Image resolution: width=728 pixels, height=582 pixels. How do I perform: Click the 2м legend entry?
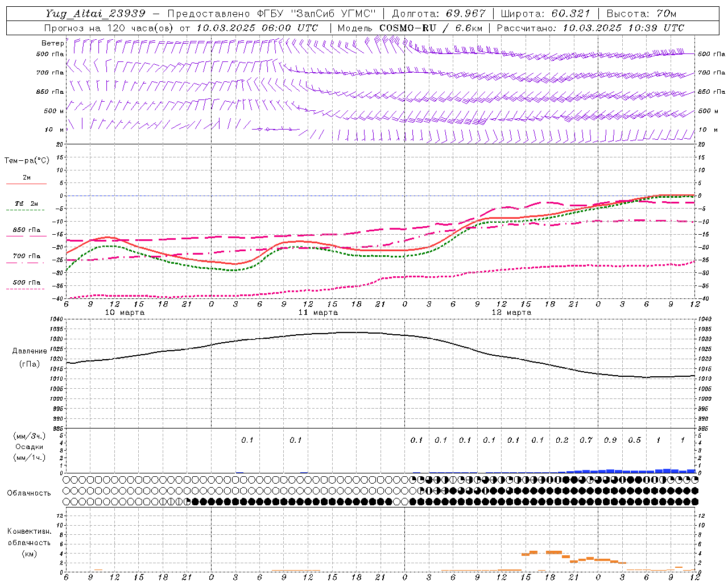click(x=27, y=178)
